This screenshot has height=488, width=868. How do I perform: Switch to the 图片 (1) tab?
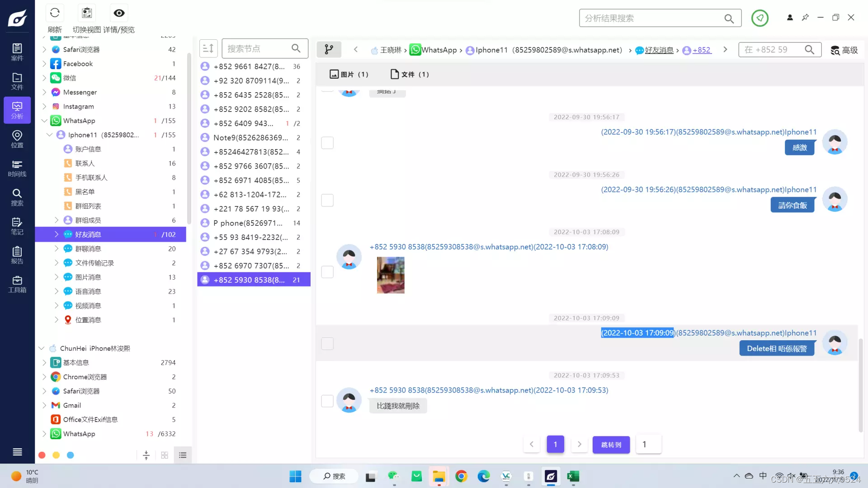coord(349,74)
